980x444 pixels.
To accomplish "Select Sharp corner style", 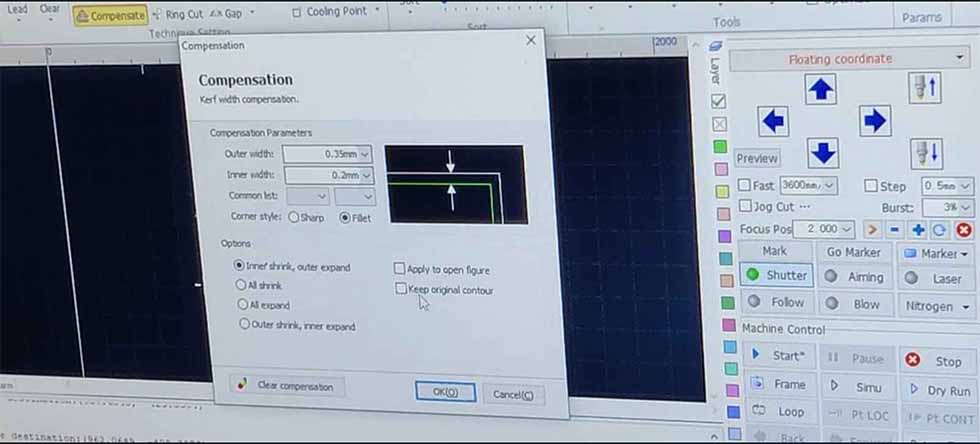I will coord(306,218).
